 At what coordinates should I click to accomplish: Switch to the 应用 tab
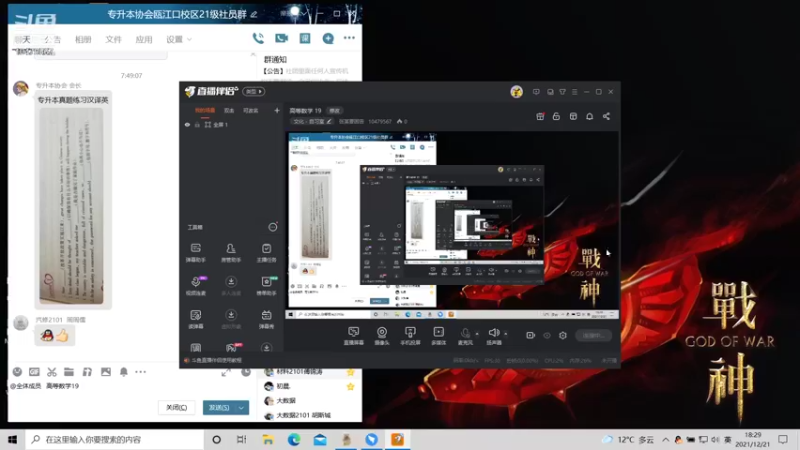tap(144, 39)
